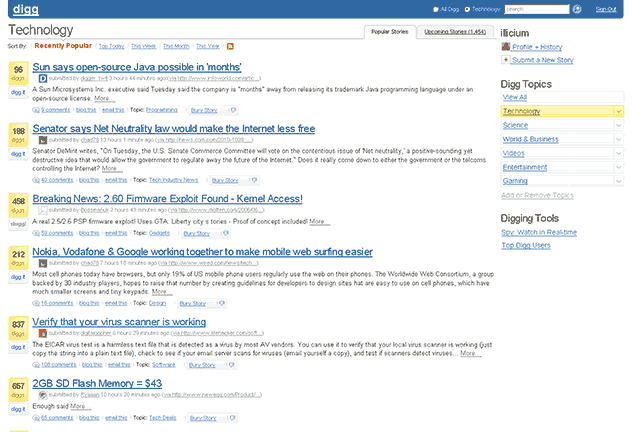
Task: Open the Profile + History link
Action: [537, 47]
